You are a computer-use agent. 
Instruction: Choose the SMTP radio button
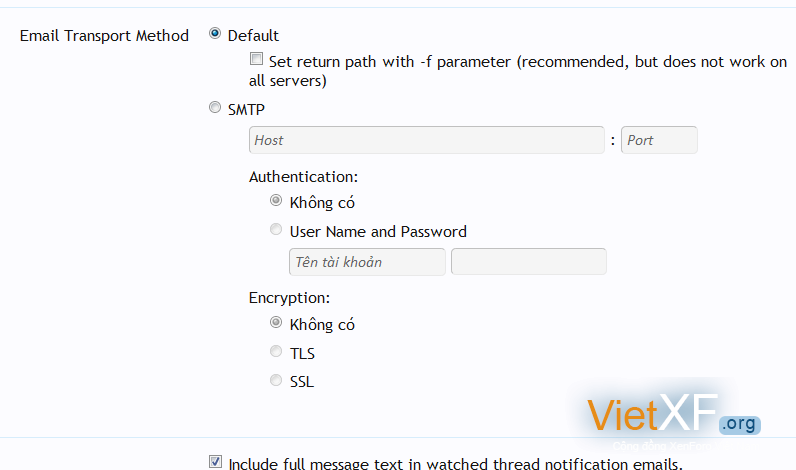[x=215, y=108]
